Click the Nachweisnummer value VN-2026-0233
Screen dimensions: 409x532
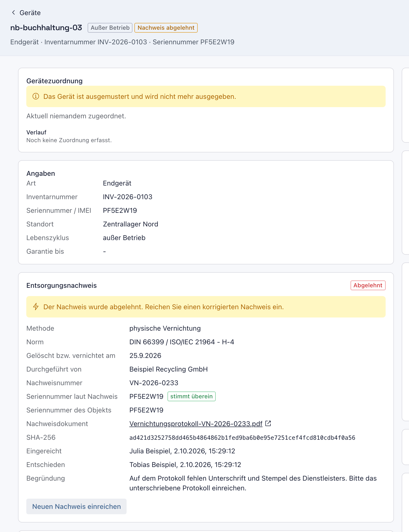pyautogui.click(x=154, y=383)
